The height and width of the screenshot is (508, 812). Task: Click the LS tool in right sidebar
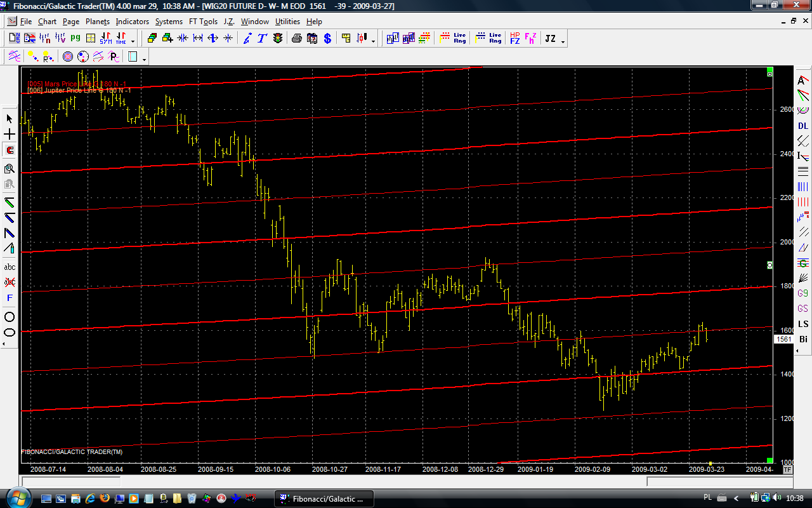(x=803, y=324)
